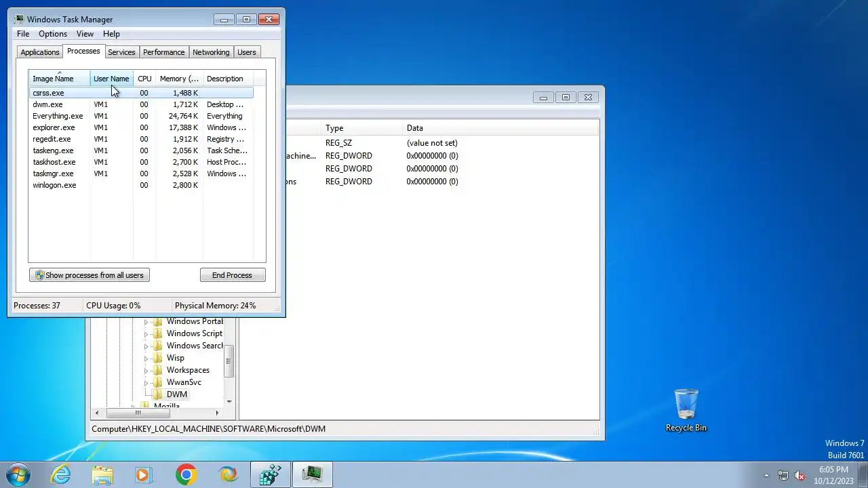This screenshot has width=868, height=488.
Task: Switch to the Services tab
Action: pos(121,52)
